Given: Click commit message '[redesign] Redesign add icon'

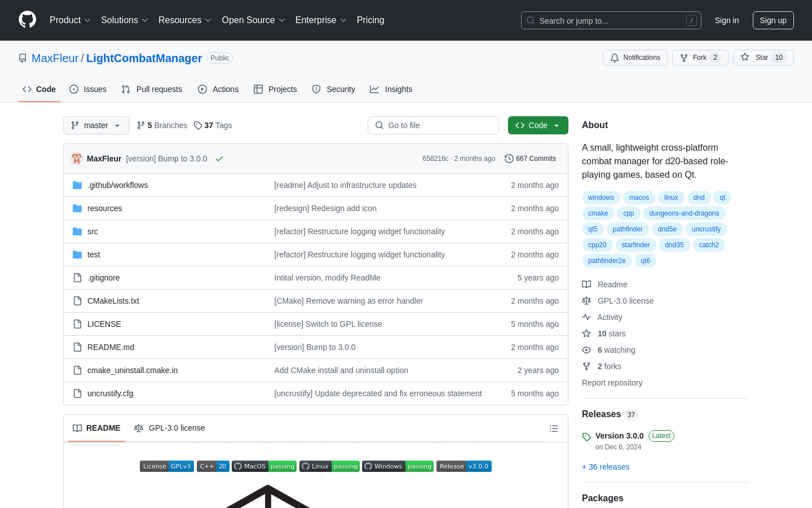Looking at the screenshot, I should [x=325, y=208].
